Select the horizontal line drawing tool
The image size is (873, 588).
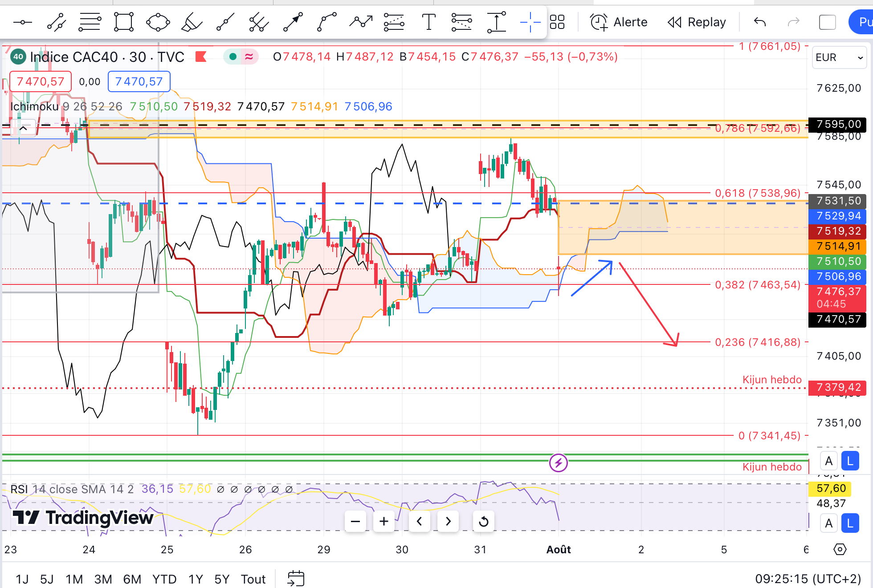coord(22,22)
